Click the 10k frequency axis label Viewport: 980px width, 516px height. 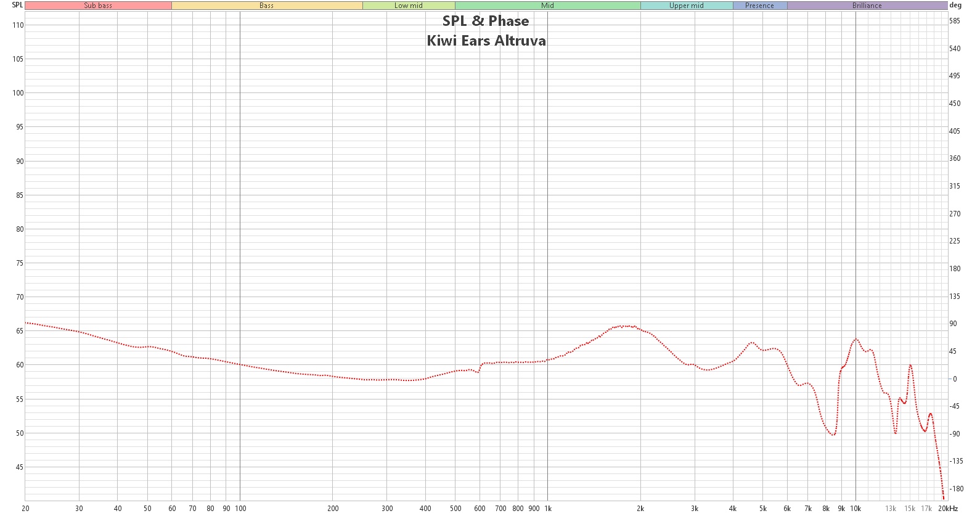pyautogui.click(x=855, y=509)
